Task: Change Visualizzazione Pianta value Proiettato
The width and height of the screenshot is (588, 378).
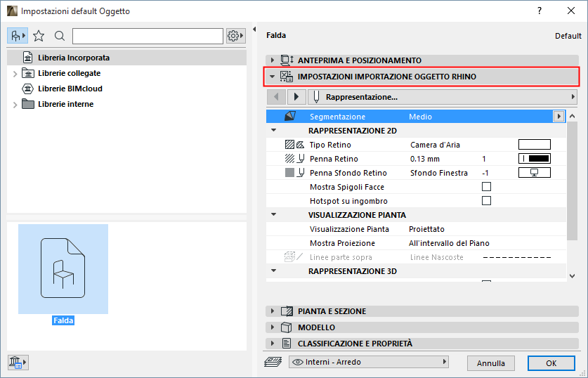Action: (x=426, y=229)
